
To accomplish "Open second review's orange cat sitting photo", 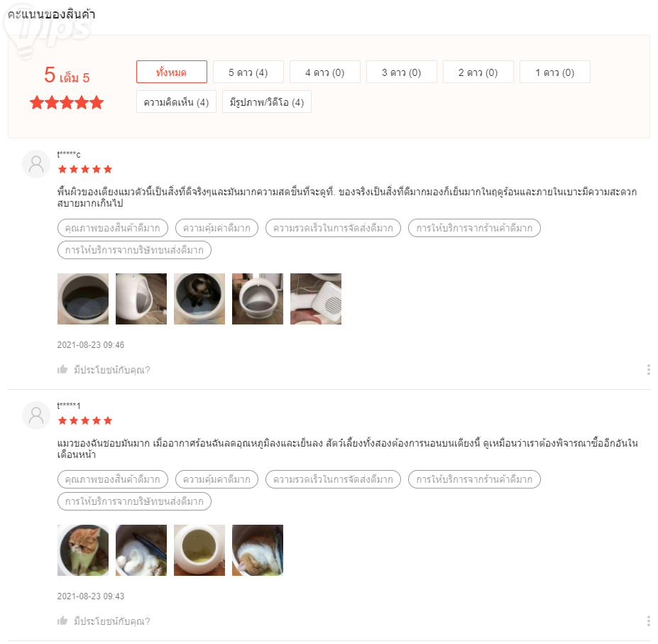I will 83,550.
